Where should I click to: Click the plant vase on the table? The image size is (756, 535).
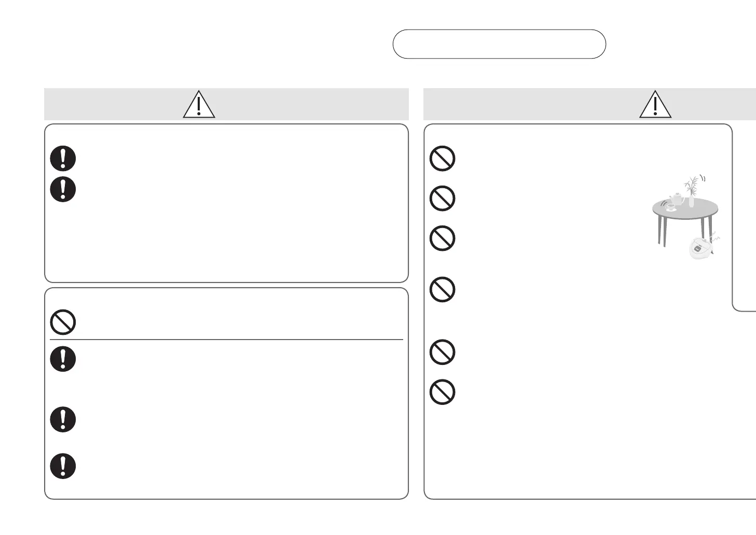[x=691, y=193]
